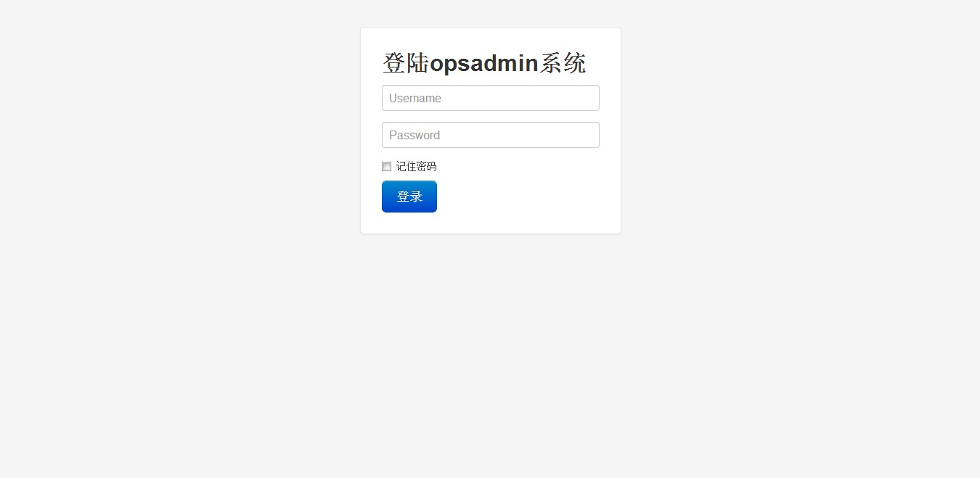Click the blue 登录 button
Image resolution: width=980 pixels, height=478 pixels.
point(409,197)
